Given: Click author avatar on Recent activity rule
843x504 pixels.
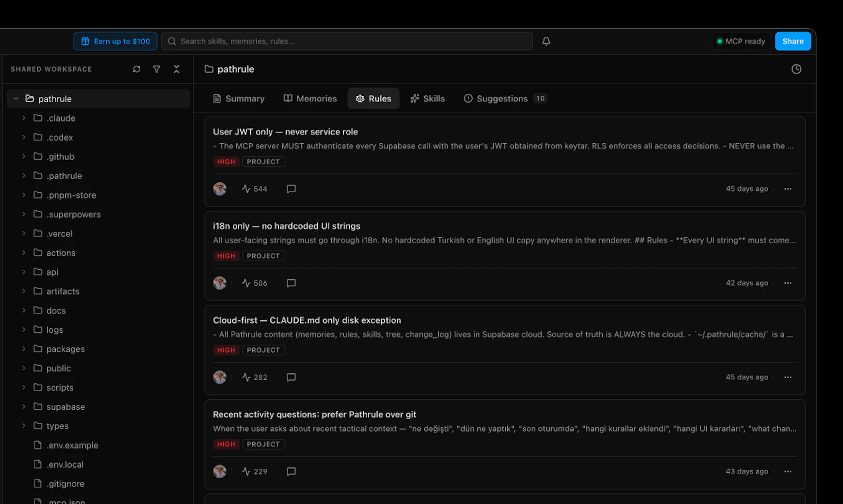Looking at the screenshot, I should click(220, 471).
